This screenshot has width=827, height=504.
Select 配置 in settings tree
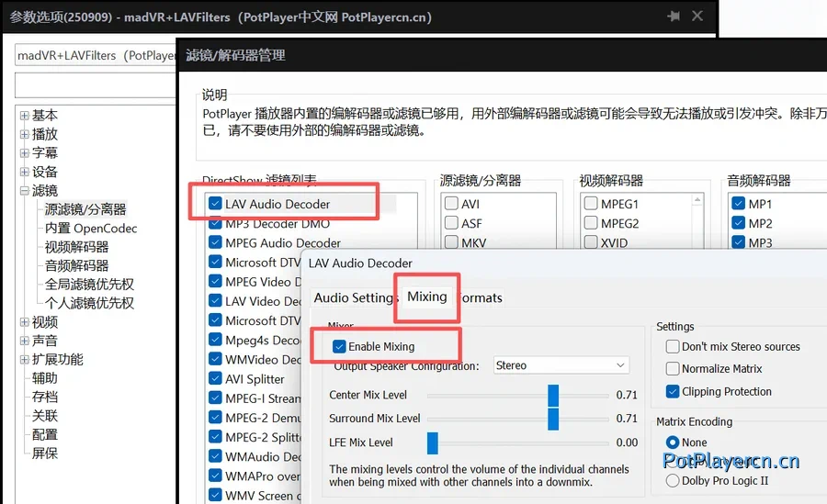pos(44,434)
